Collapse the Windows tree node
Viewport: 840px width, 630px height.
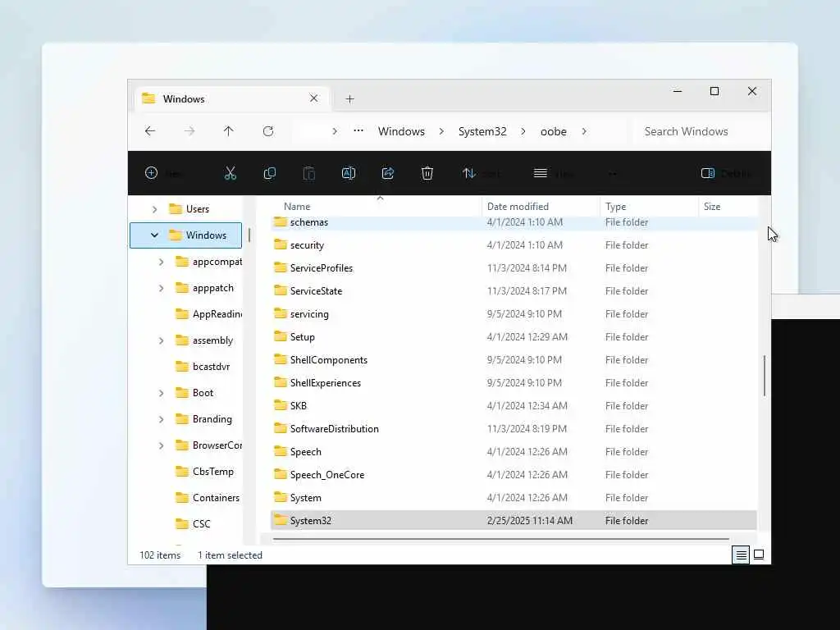coord(154,235)
